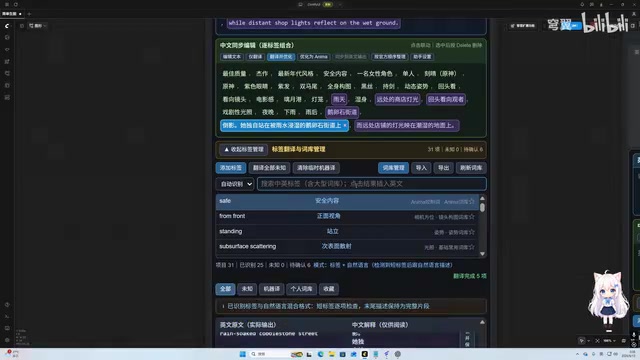Star the 'standing' tag row
The height and width of the screenshot is (360, 640).
tap(472, 232)
